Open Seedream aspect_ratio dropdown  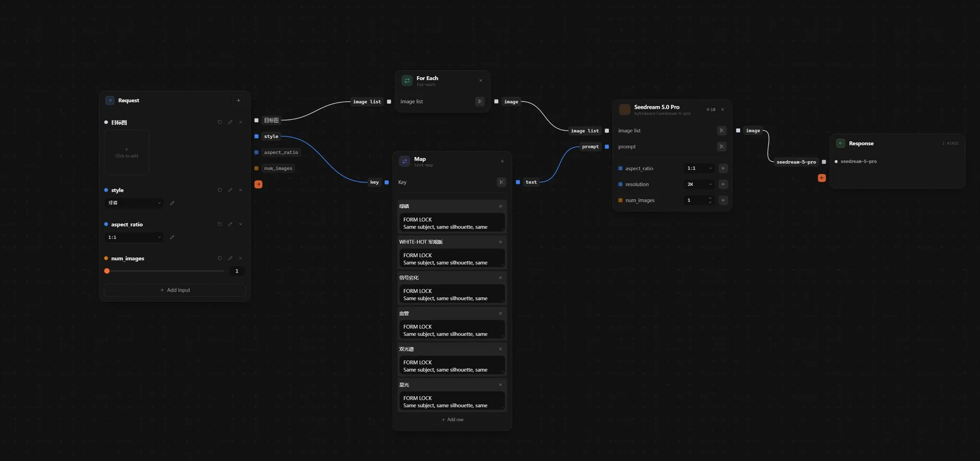pyautogui.click(x=699, y=168)
